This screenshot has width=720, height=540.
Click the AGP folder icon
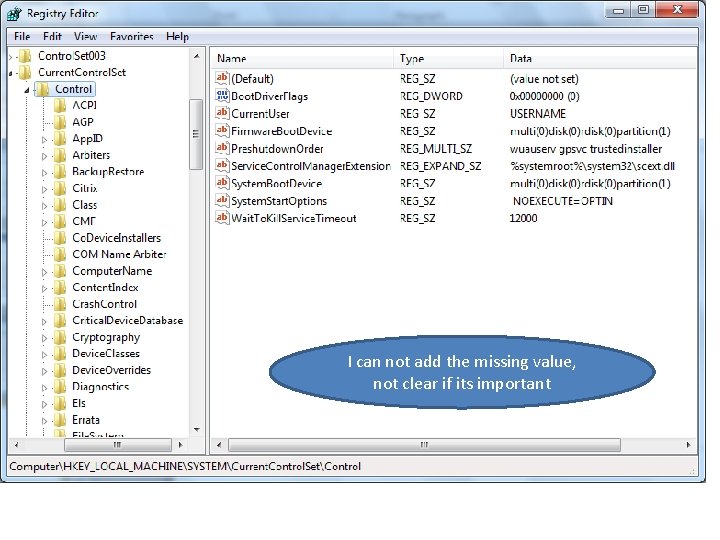pyautogui.click(x=60, y=122)
